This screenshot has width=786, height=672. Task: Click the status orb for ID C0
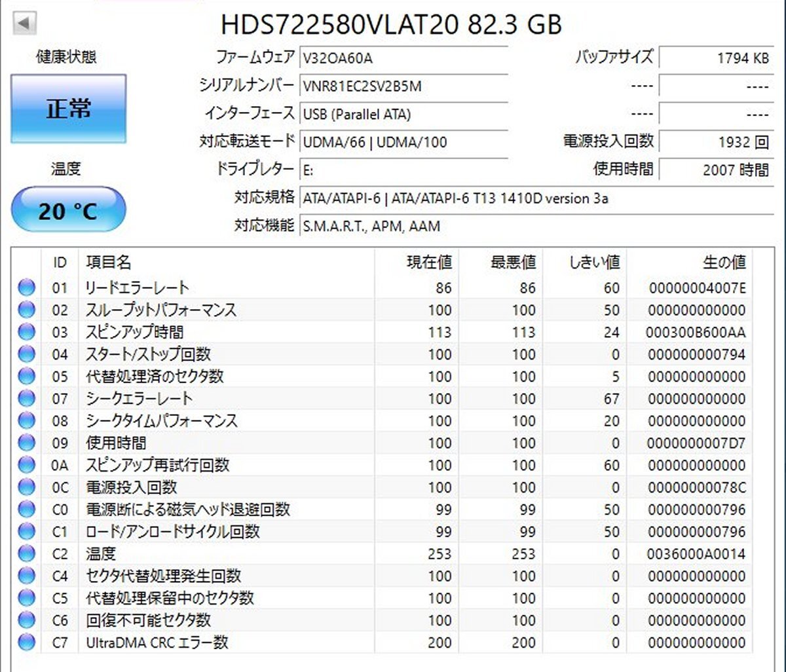point(26,510)
